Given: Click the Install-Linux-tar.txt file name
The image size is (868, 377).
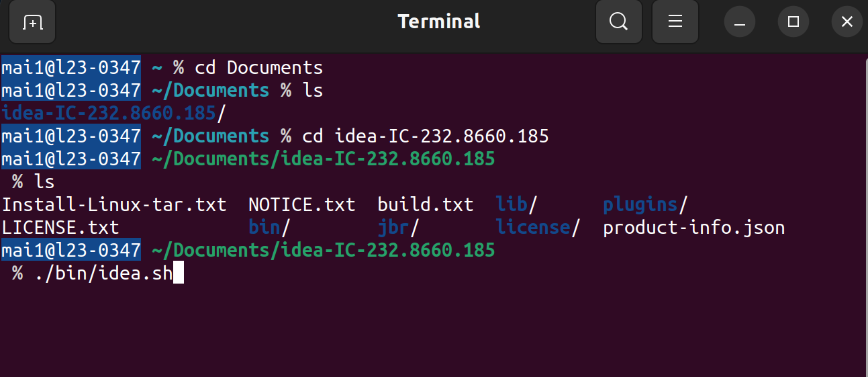Looking at the screenshot, I should click(x=114, y=204).
